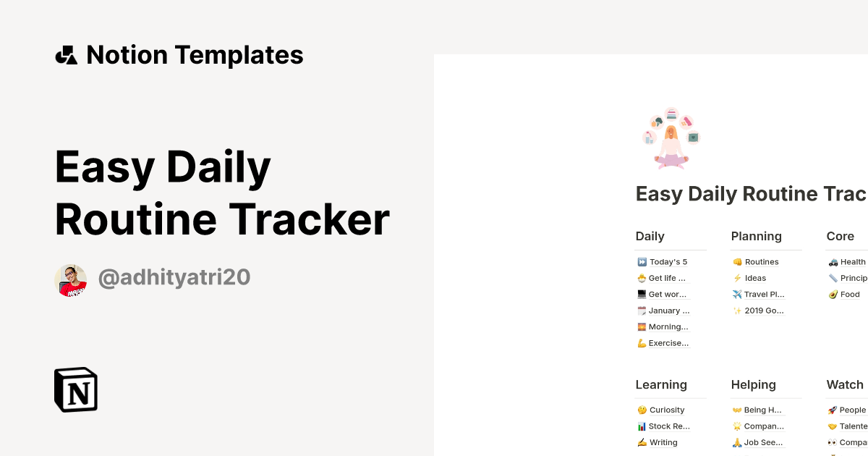Click the flexed bicep icon beside Exercise
This screenshot has width=868, height=456.
641,342
